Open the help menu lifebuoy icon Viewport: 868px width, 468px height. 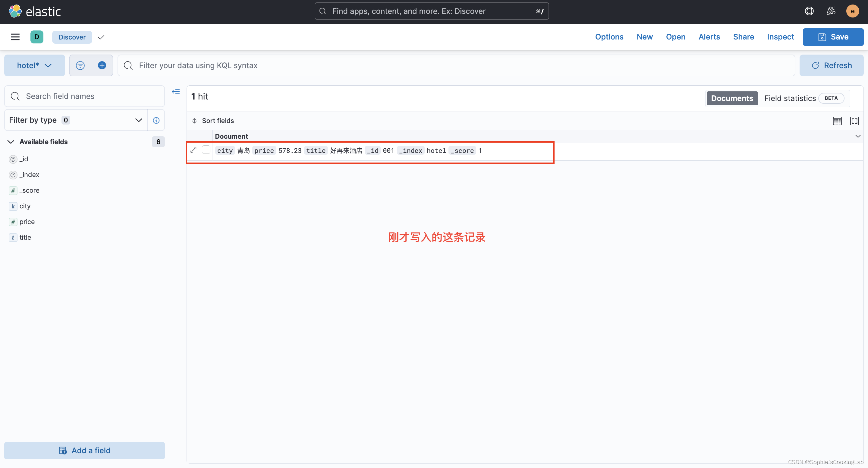(x=809, y=11)
